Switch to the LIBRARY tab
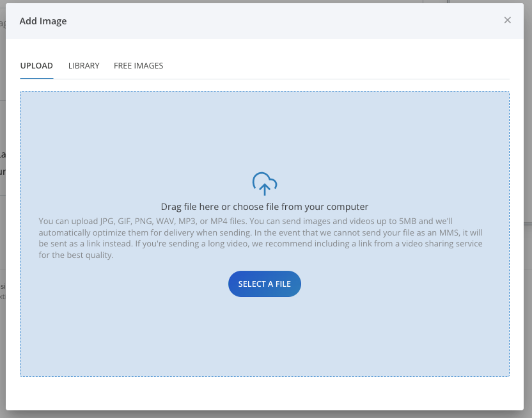Screen dimensions: 532x418 83,65
